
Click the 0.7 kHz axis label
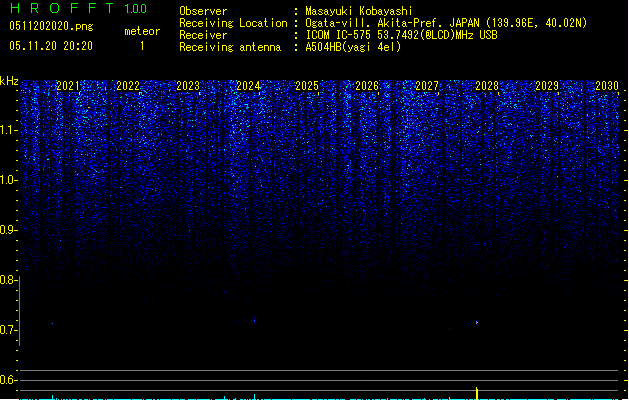point(8,330)
